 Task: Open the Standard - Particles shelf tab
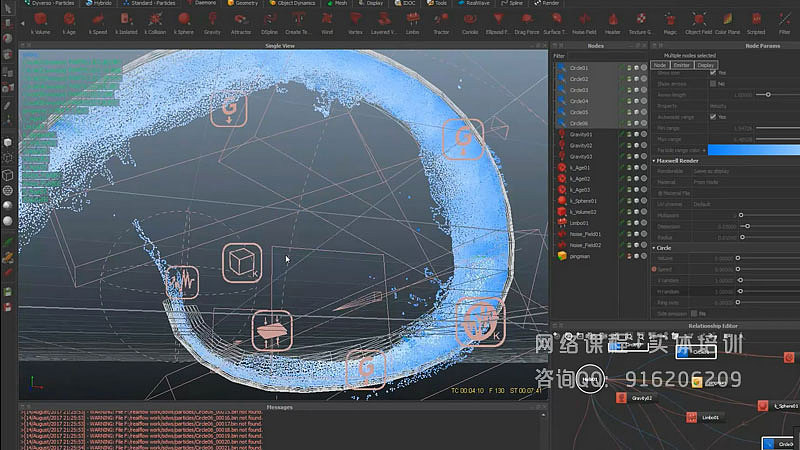pyautogui.click(x=149, y=3)
